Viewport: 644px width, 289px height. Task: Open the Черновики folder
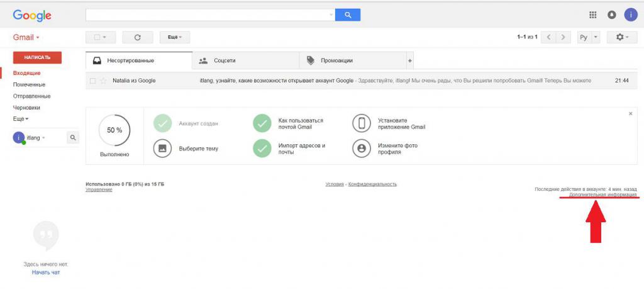click(26, 107)
